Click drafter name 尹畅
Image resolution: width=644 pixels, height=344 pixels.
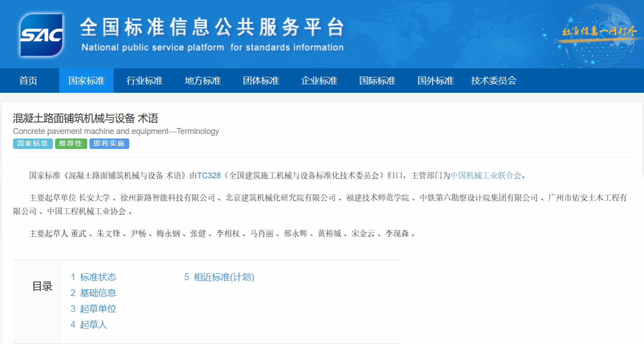(138, 234)
